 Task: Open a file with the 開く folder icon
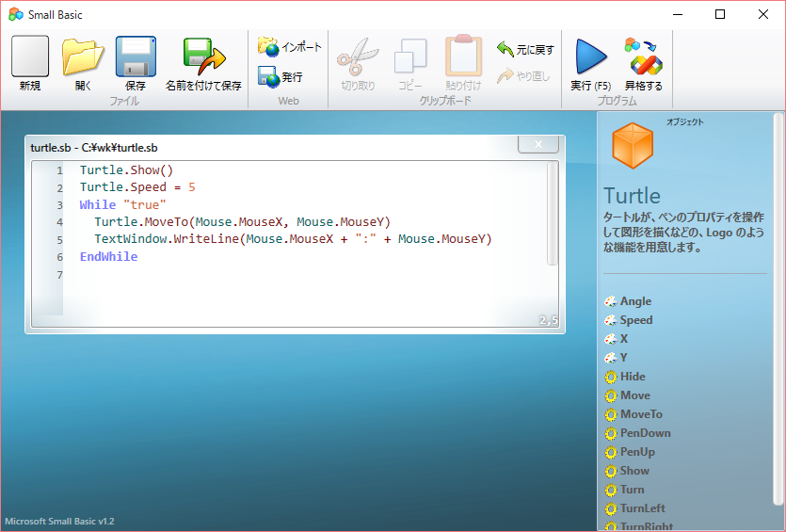[x=83, y=58]
